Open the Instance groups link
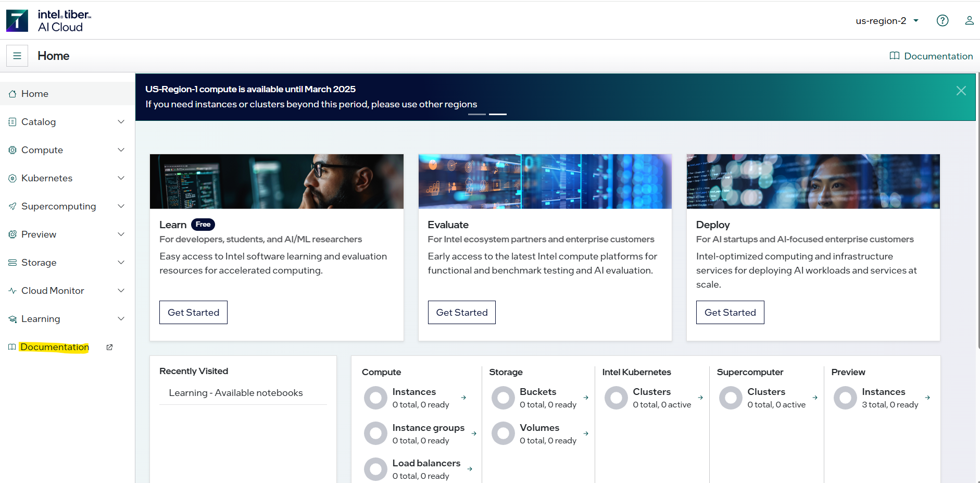Viewport: 980px width, 483px height. click(x=429, y=428)
